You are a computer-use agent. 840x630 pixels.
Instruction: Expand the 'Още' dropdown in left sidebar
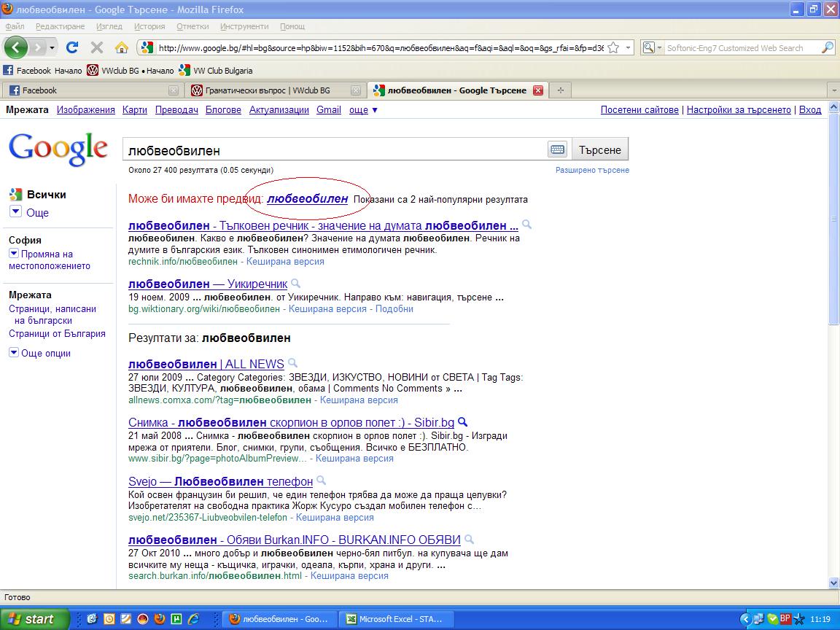click(16, 212)
